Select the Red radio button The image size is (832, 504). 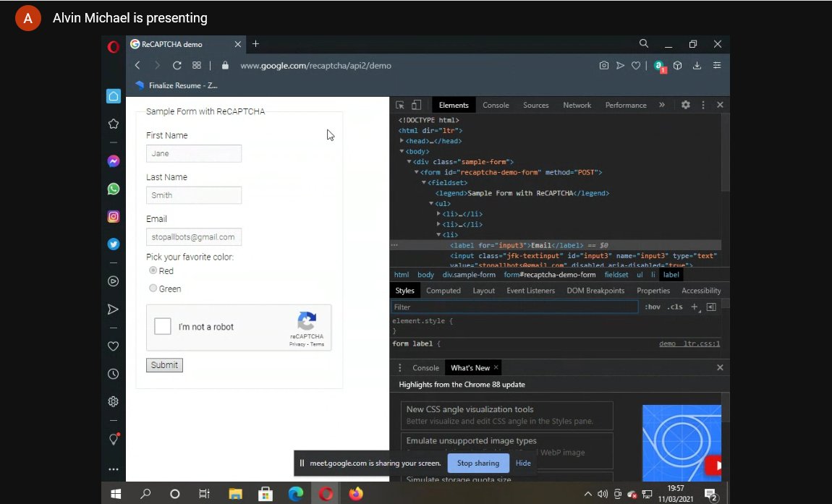(153, 270)
